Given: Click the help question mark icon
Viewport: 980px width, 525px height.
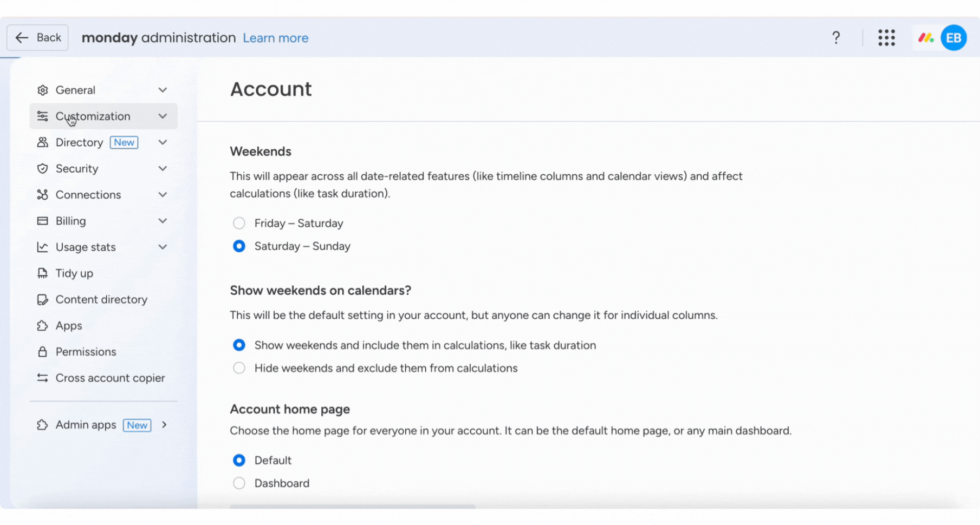Looking at the screenshot, I should [836, 38].
